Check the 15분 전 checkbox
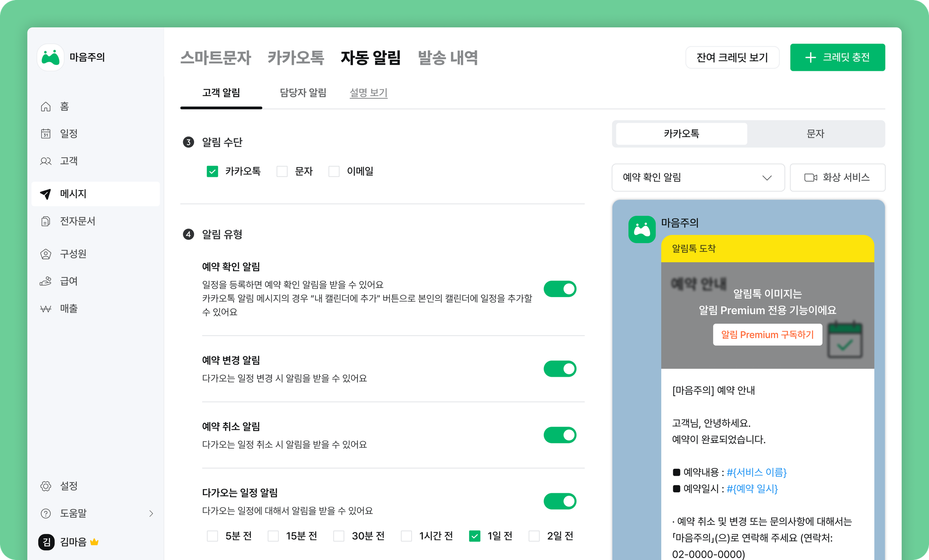This screenshot has height=560, width=929. pyautogui.click(x=273, y=536)
